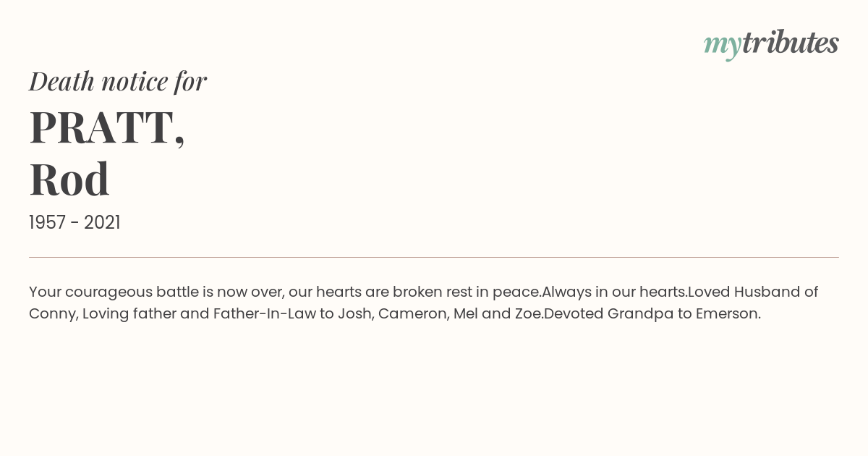The image size is (868, 456).
Task: Click 'Always in our hearts' text
Action: [x=614, y=292]
